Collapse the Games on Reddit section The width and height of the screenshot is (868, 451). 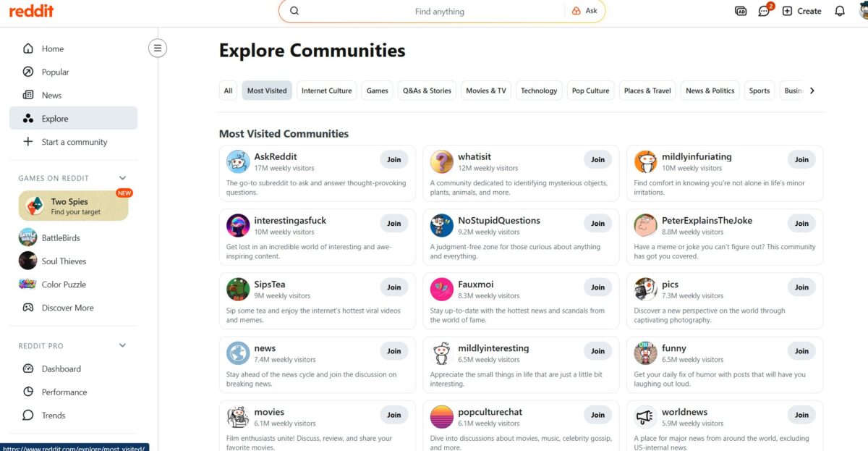pyautogui.click(x=122, y=177)
